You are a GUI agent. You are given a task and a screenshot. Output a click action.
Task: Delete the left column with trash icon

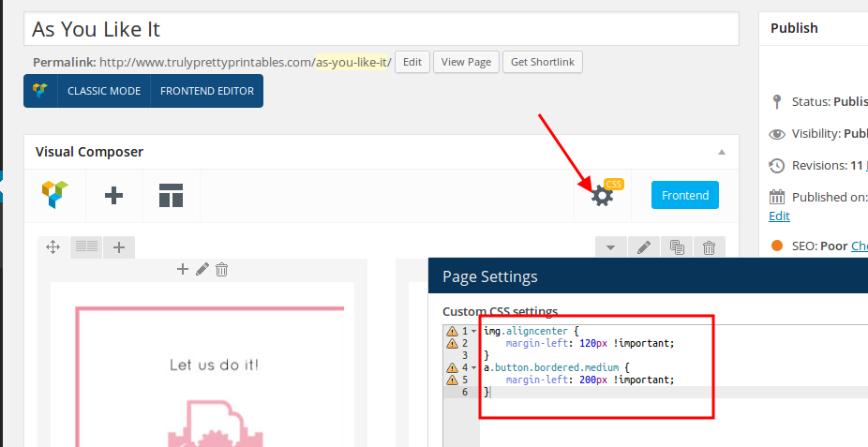tap(221, 269)
